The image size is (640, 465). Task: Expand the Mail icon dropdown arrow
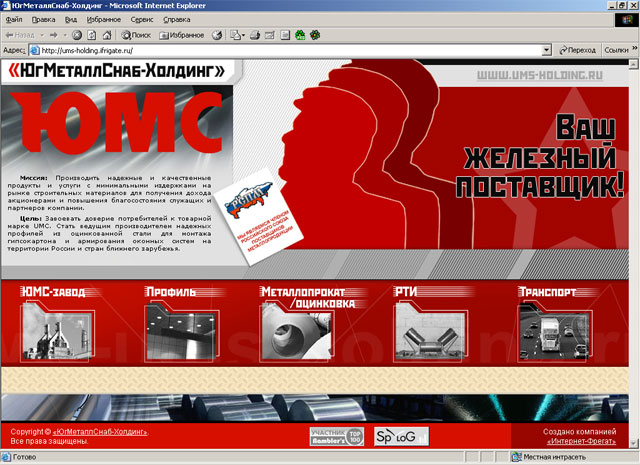243,35
